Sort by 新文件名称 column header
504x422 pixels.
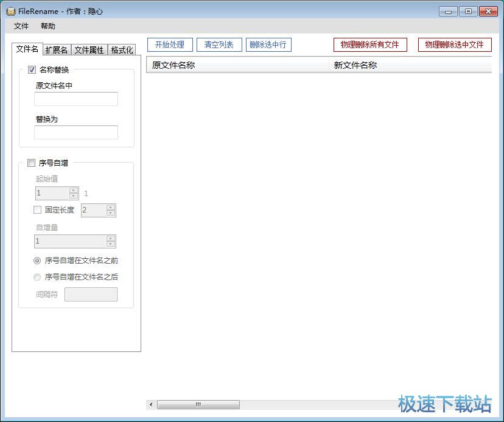(x=410, y=65)
